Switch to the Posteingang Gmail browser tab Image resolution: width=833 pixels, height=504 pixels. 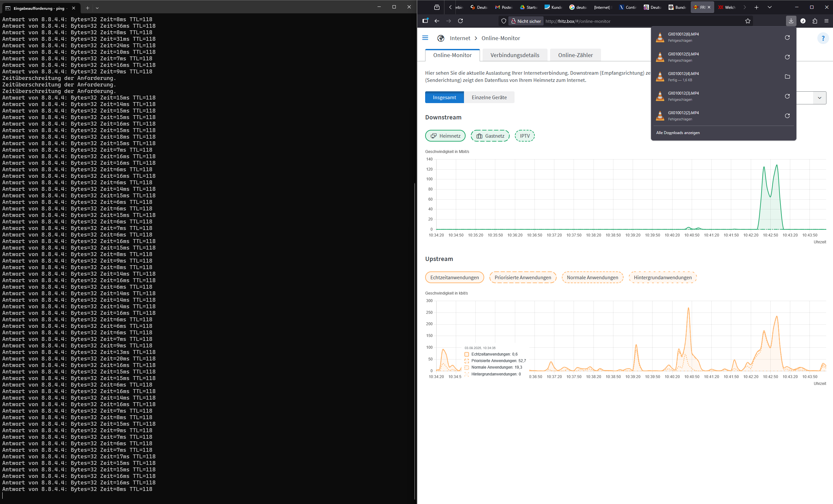click(504, 7)
